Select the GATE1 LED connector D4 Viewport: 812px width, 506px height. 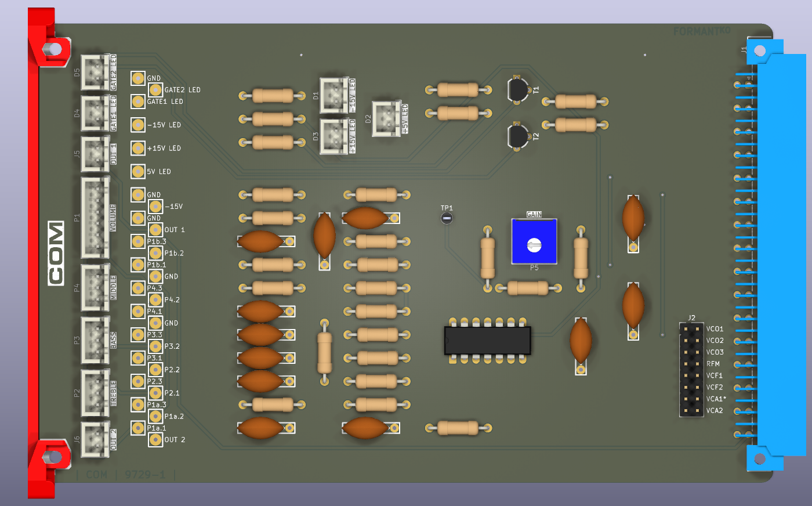pos(95,113)
